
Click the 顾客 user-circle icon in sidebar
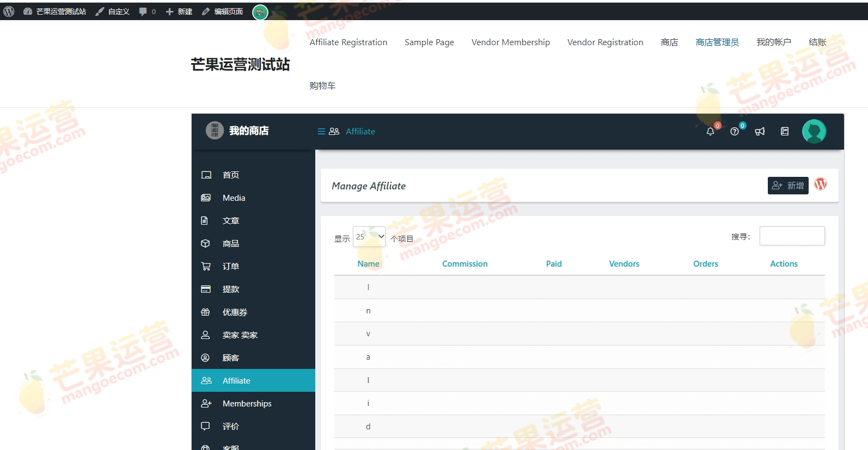point(205,357)
